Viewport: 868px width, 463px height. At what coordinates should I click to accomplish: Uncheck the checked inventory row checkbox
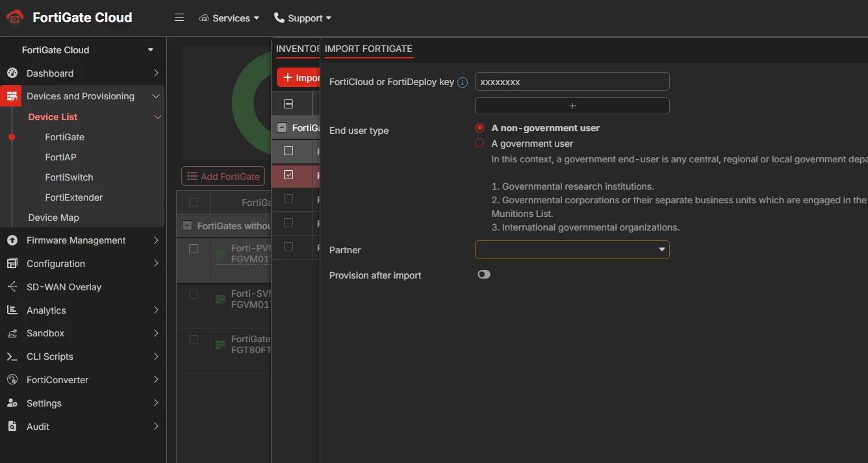point(288,175)
